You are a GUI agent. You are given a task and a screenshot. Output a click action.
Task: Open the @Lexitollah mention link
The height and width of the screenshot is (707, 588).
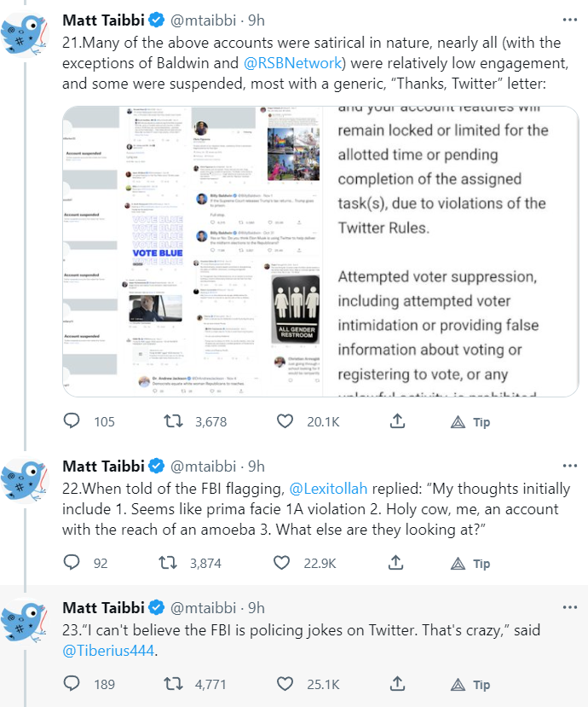327,490
